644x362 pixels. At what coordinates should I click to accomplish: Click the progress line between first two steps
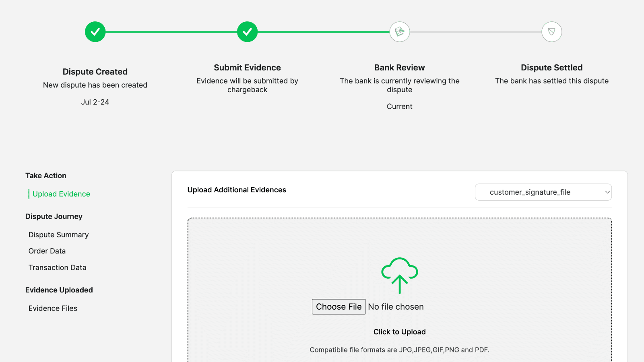click(171, 32)
